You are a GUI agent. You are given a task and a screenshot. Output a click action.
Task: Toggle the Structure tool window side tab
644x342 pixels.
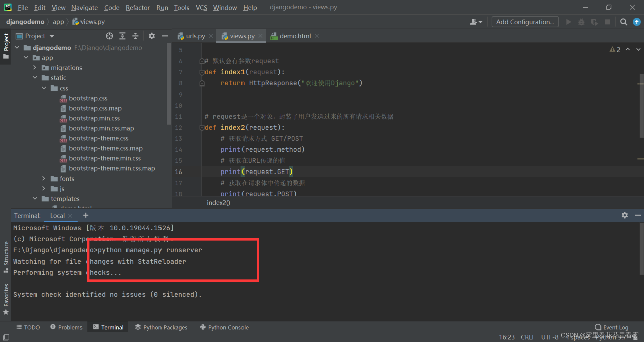coord(6,256)
